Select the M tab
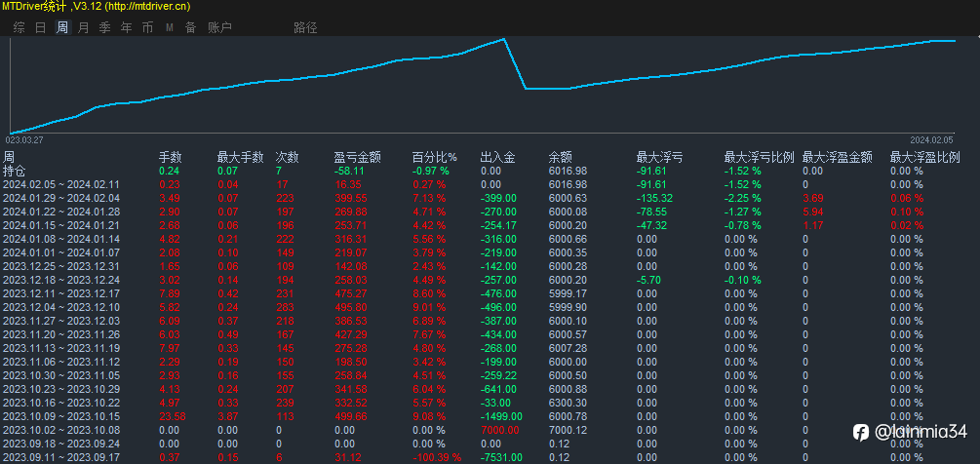Image resolution: width=980 pixels, height=464 pixels. (170, 27)
